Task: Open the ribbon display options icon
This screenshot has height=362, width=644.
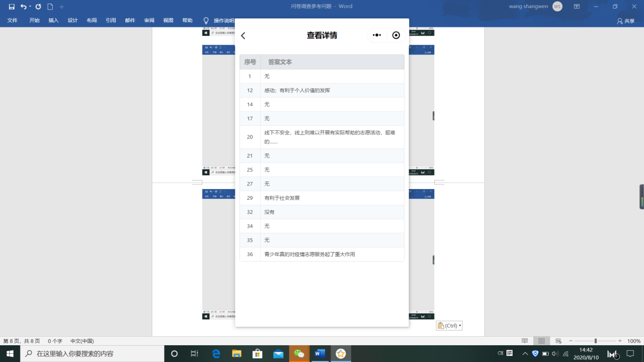Action: pos(577,7)
